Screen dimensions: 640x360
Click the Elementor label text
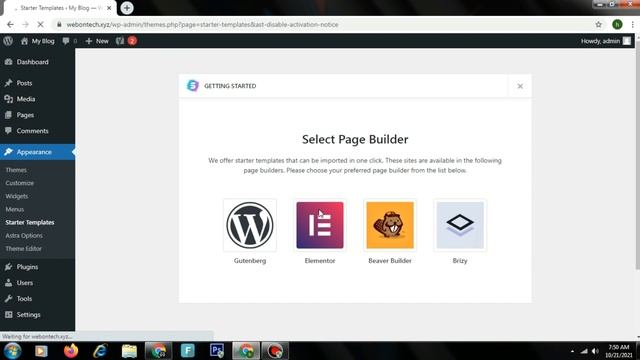[x=320, y=260]
